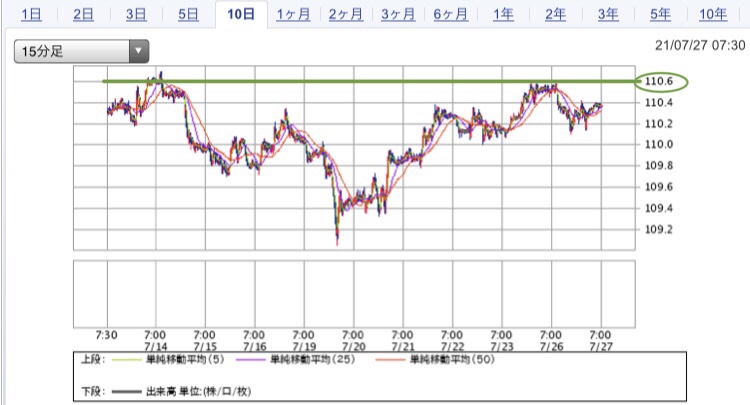This screenshot has height=405, width=750.
Task: Switch to the 1年 range tab
Action: (x=503, y=14)
